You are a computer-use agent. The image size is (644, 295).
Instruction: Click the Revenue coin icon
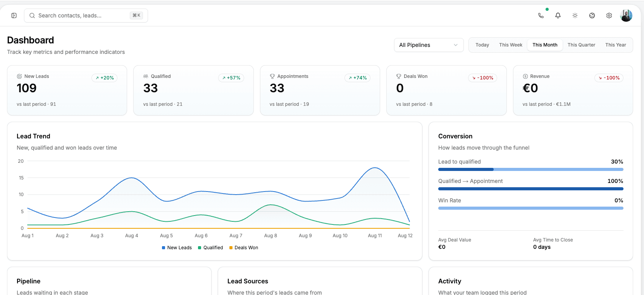pyautogui.click(x=525, y=76)
